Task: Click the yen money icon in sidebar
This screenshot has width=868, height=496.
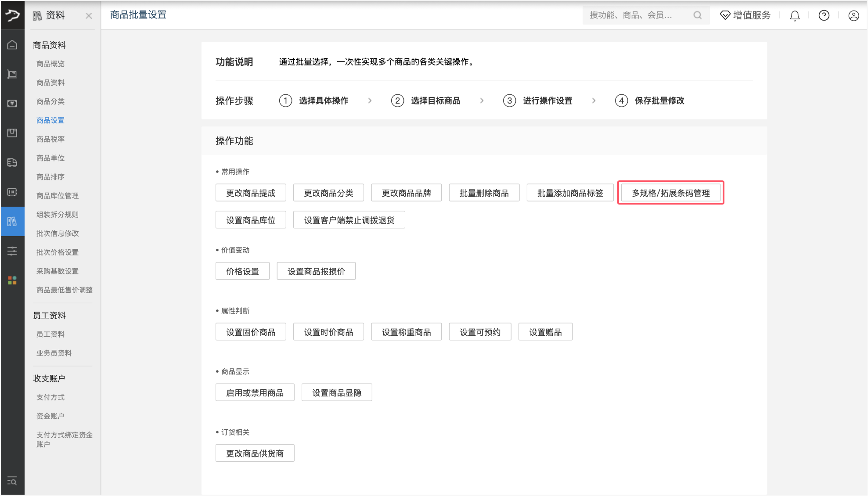Action: tap(12, 104)
